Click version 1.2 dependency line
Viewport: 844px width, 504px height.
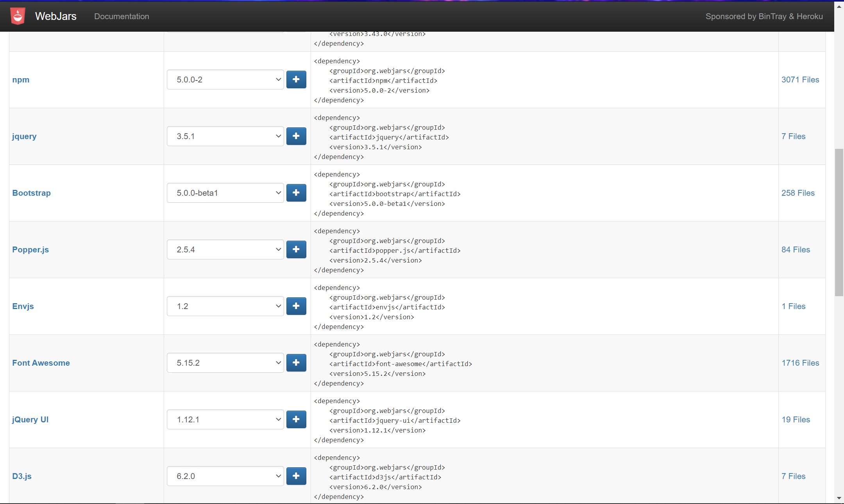pyautogui.click(x=372, y=317)
